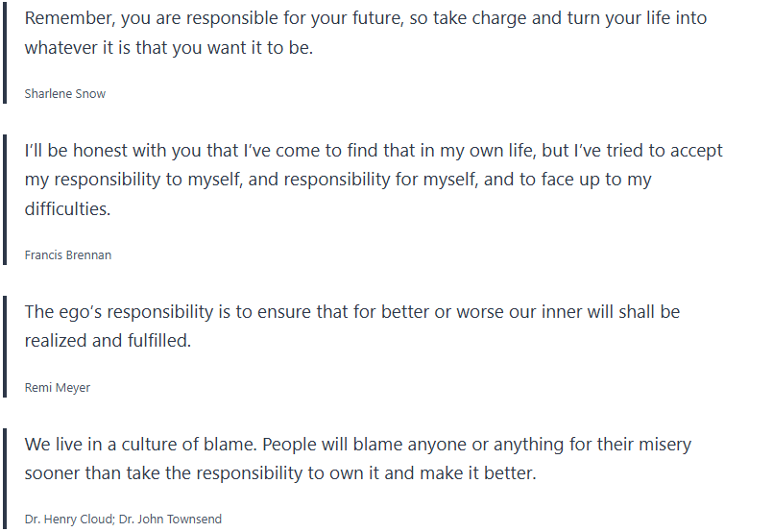
Task: Open the Remi Meyer author name
Action: [x=56, y=388]
